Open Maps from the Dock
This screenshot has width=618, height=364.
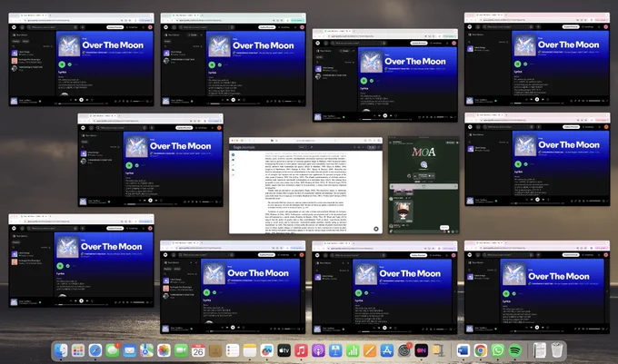point(146,350)
